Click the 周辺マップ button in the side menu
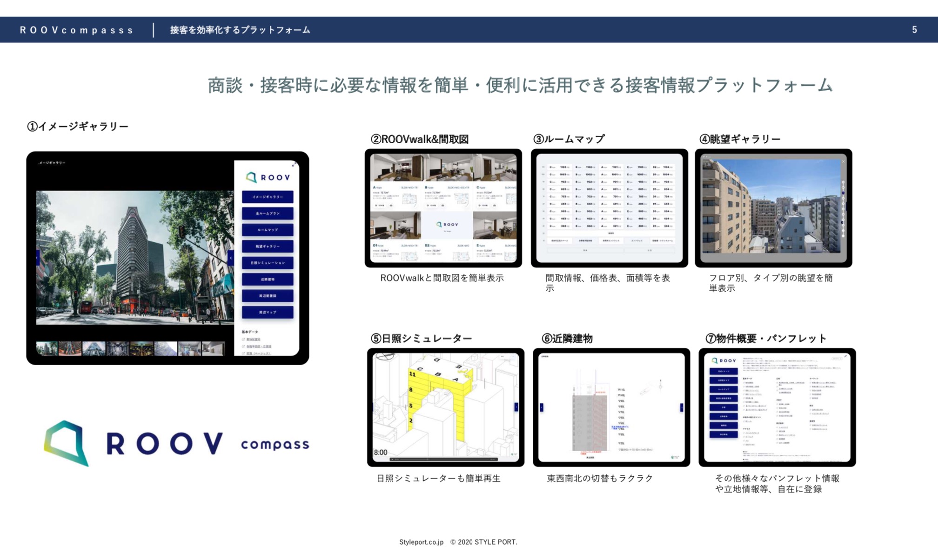938x560 pixels. [268, 312]
